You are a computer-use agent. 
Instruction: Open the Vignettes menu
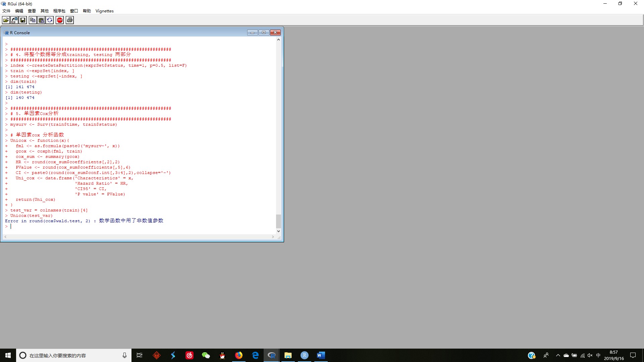(x=105, y=11)
